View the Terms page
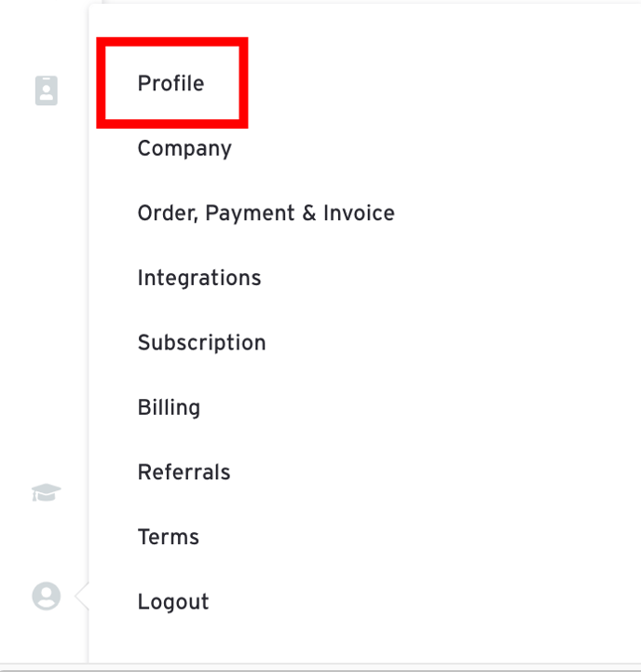The height and width of the screenshot is (672, 641). 169,537
